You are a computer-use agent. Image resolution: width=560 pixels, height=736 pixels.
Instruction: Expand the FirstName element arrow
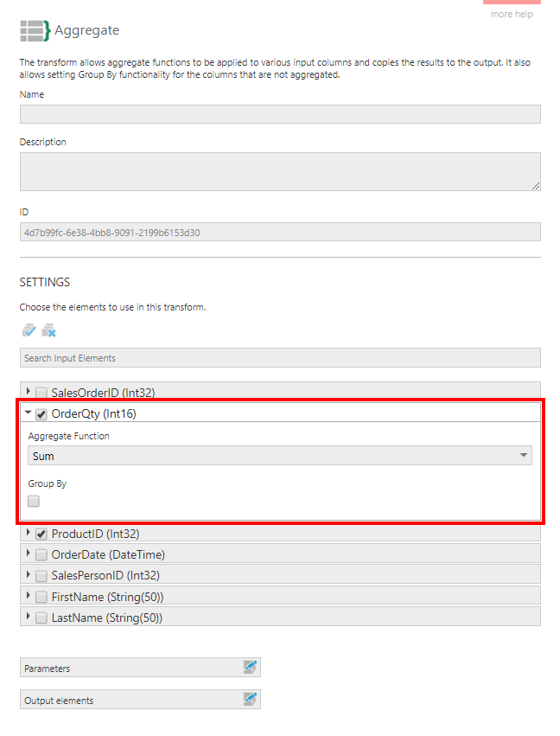29,595
